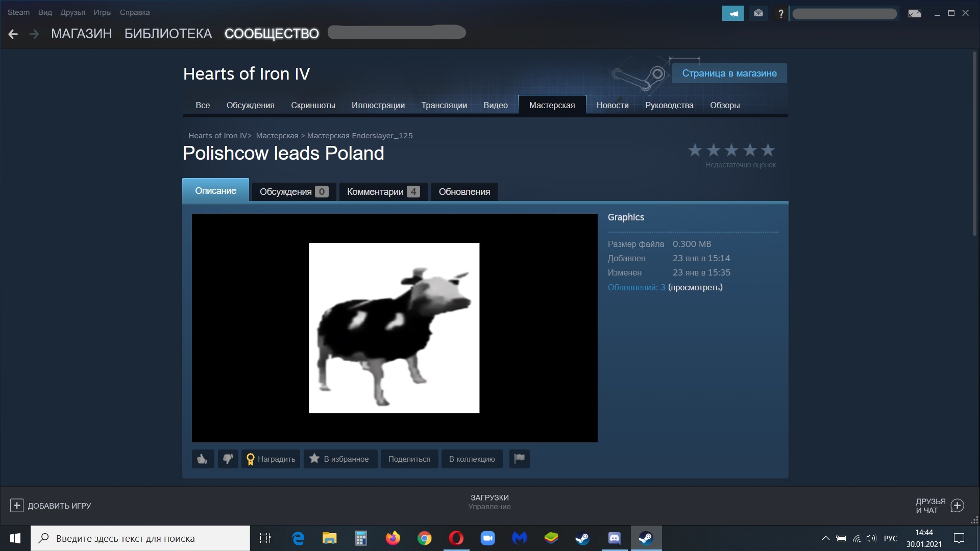
Task: Report item with the flag icon
Action: [519, 459]
